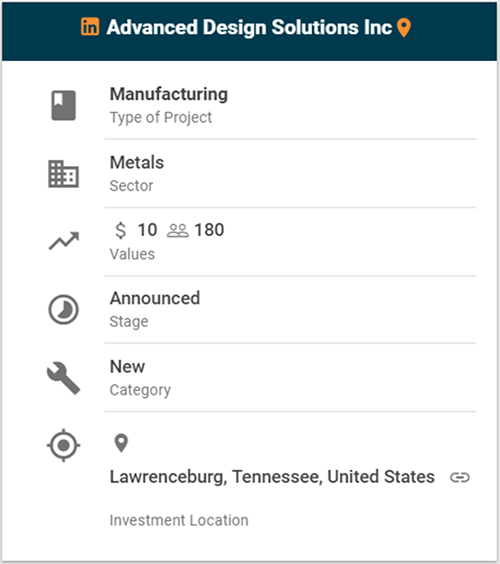The image size is (500, 564).
Task: Click the dollar sign investment icon
Action: (121, 230)
